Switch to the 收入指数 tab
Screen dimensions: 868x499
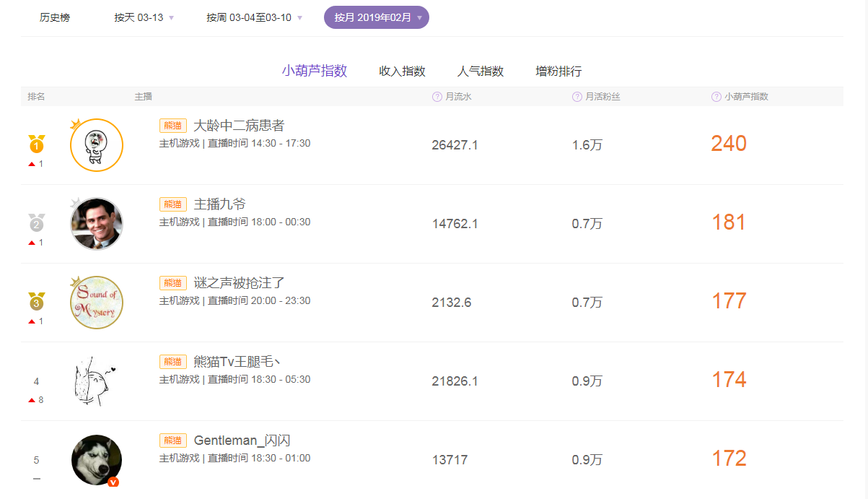(x=402, y=71)
